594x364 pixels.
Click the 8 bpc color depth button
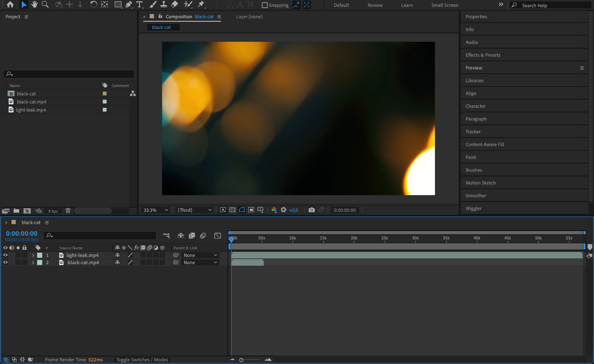click(53, 211)
